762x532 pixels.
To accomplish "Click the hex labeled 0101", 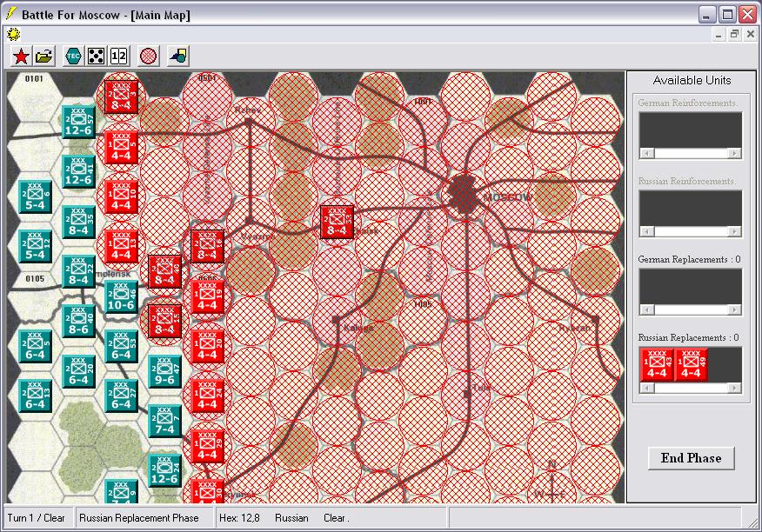I will coord(34,96).
